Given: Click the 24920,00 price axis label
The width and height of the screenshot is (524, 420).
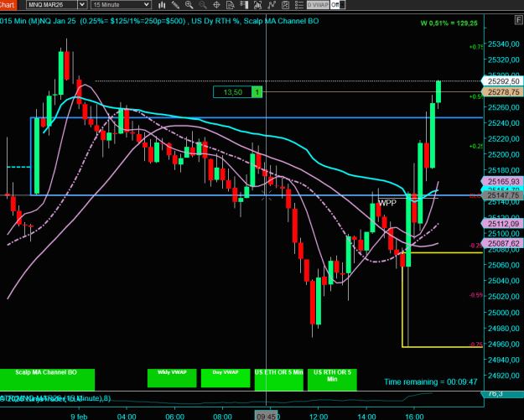Looking at the screenshot, I should 504,376.
